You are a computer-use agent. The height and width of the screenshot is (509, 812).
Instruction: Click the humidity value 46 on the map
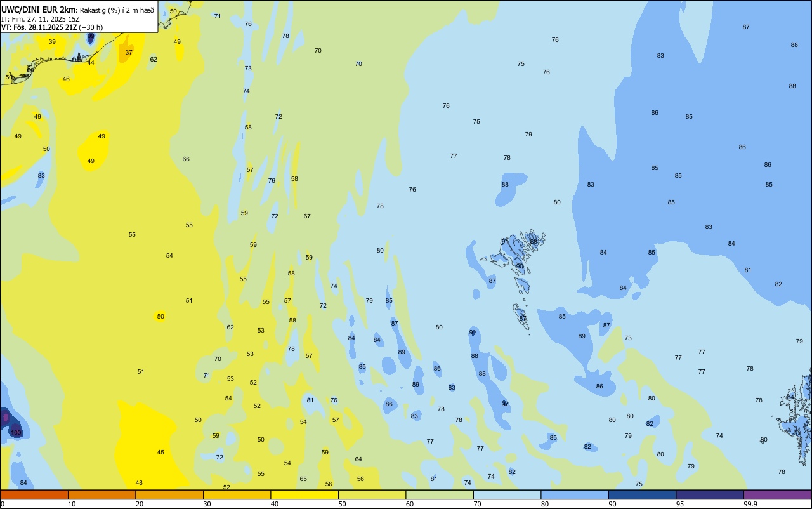[x=66, y=79]
